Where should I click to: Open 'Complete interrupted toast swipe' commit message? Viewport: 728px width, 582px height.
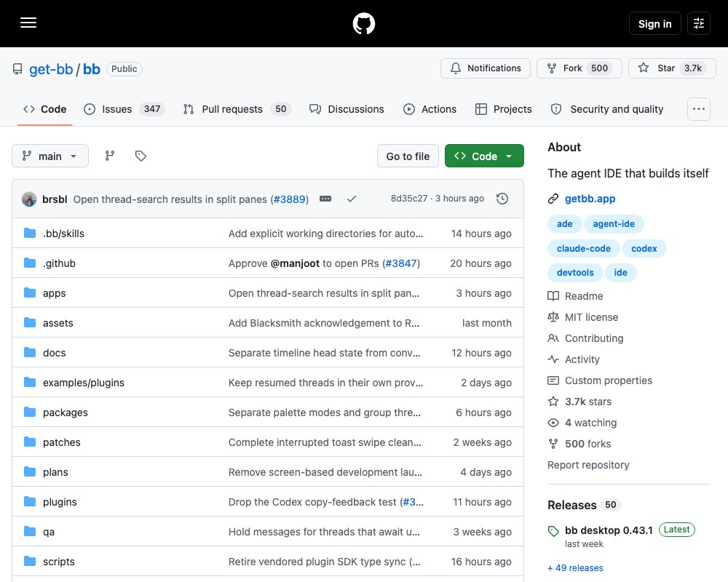[x=325, y=442]
